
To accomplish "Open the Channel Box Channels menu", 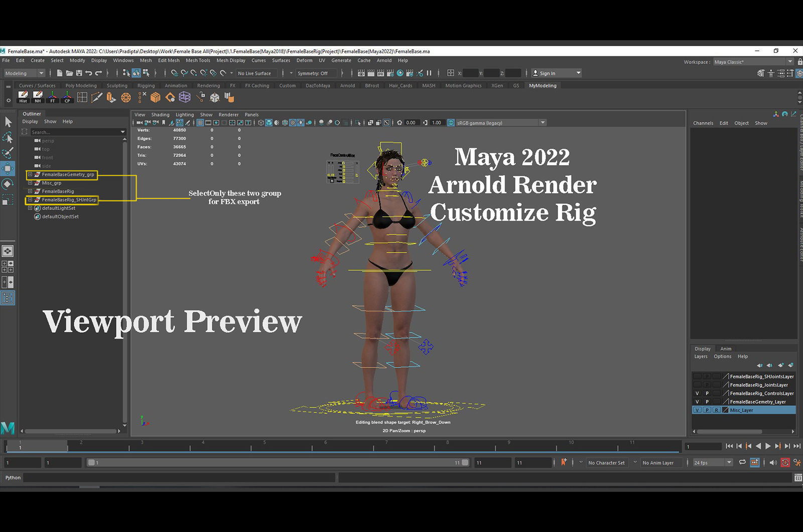I will tap(703, 123).
